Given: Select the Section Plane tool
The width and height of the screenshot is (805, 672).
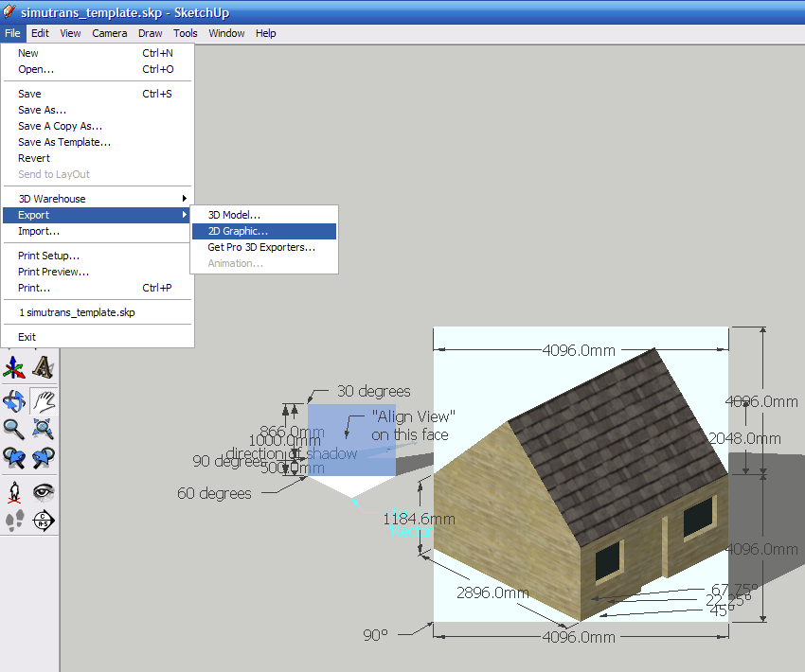Looking at the screenshot, I should click(x=43, y=521).
